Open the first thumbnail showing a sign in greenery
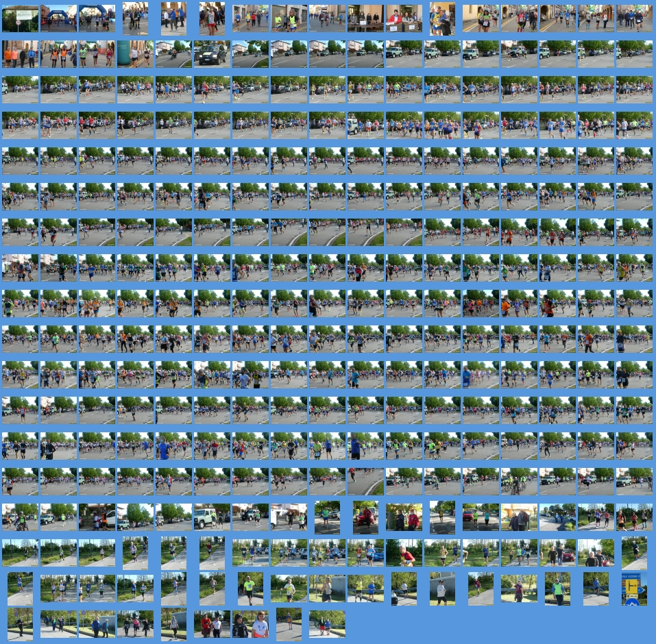Screen dimensions: 656x644 [x=20, y=18]
